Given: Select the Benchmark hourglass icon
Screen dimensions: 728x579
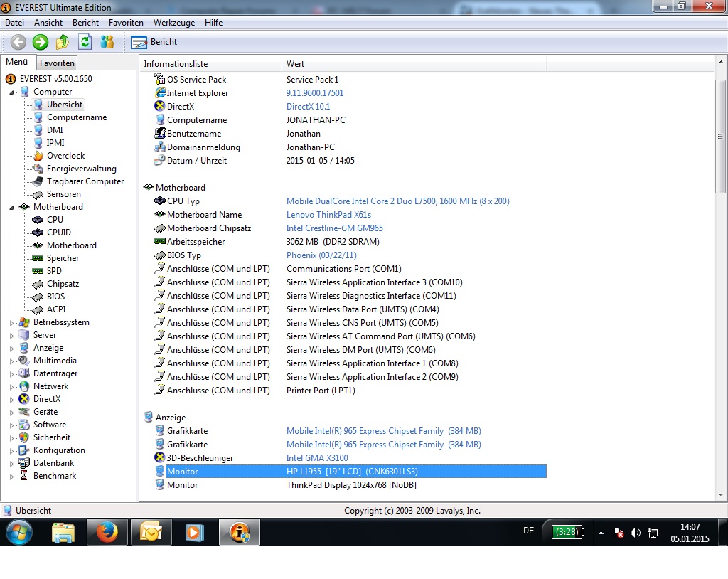Looking at the screenshot, I should (24, 476).
